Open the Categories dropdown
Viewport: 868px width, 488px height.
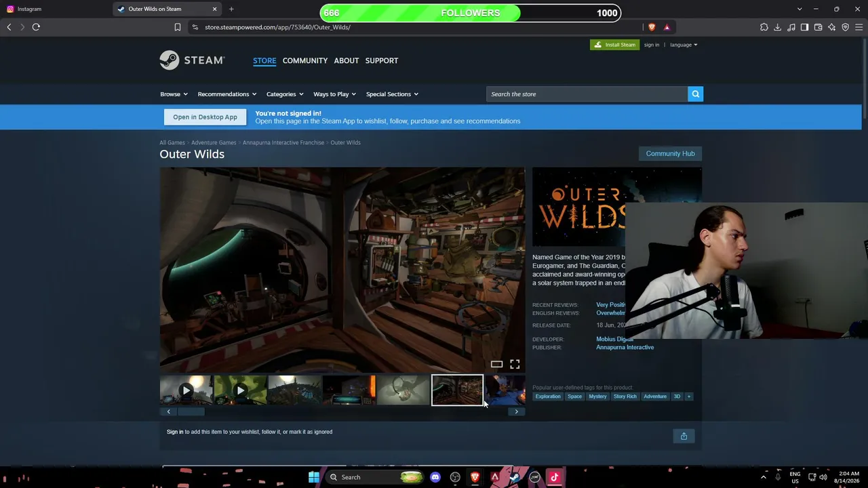285,94
